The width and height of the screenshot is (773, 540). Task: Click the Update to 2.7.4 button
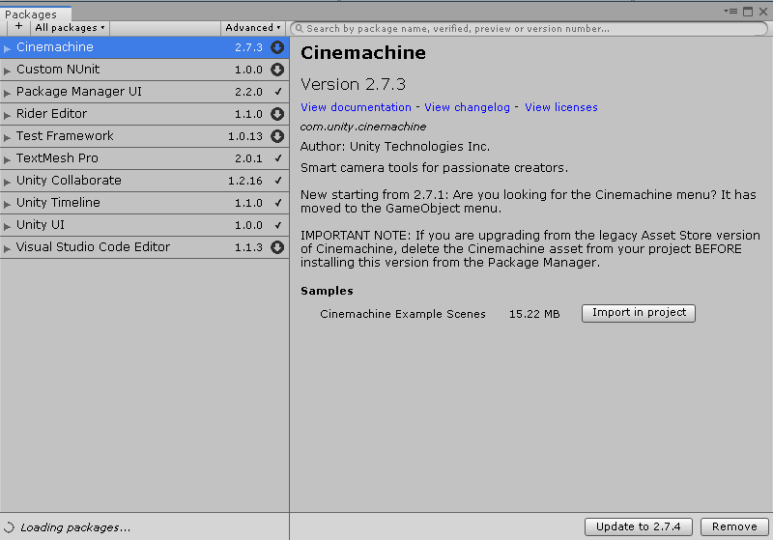pyautogui.click(x=638, y=527)
